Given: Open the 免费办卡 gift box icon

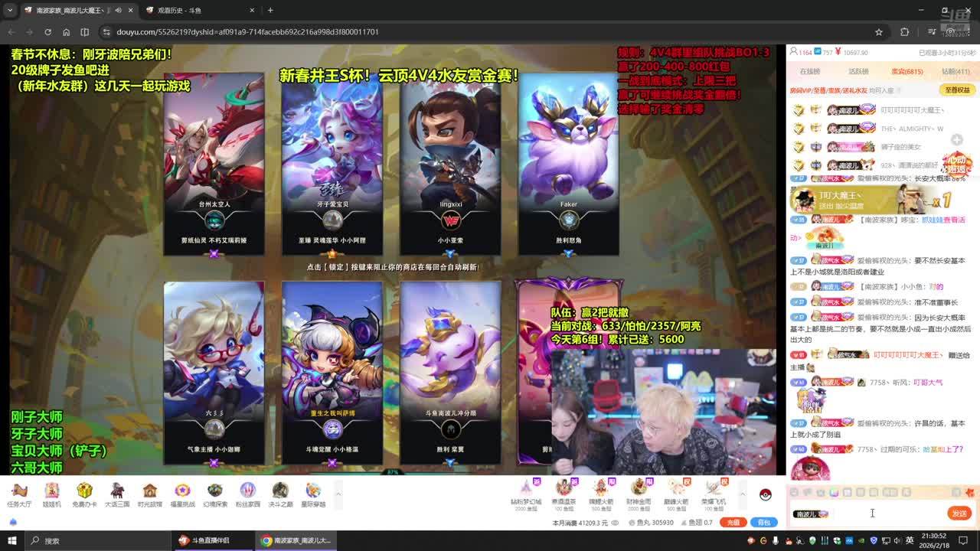Looking at the screenshot, I should click(84, 494).
